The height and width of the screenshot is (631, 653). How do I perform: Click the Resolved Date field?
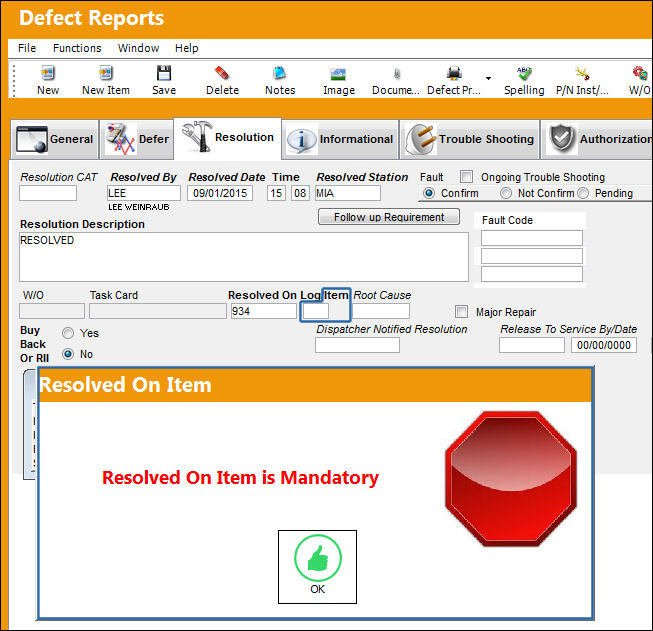(x=220, y=193)
